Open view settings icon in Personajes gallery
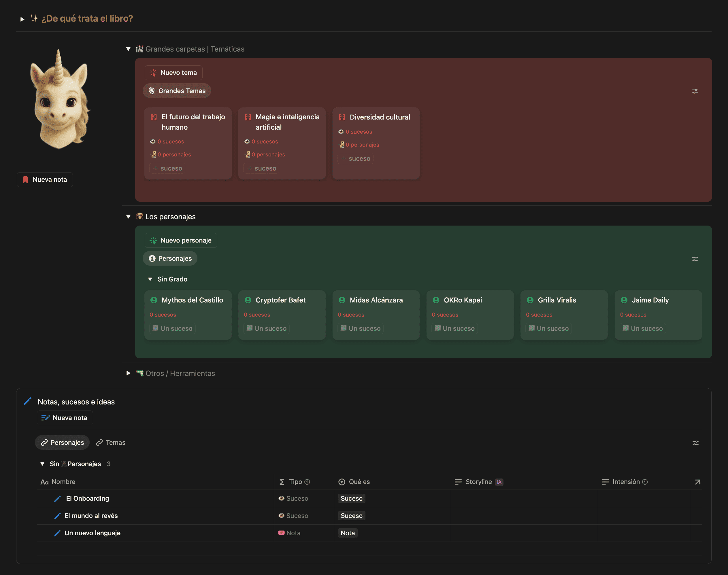The image size is (728, 575). pos(695,259)
